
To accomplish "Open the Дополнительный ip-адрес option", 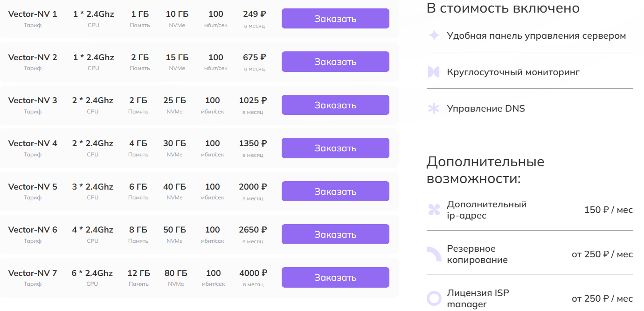I will tap(486, 210).
